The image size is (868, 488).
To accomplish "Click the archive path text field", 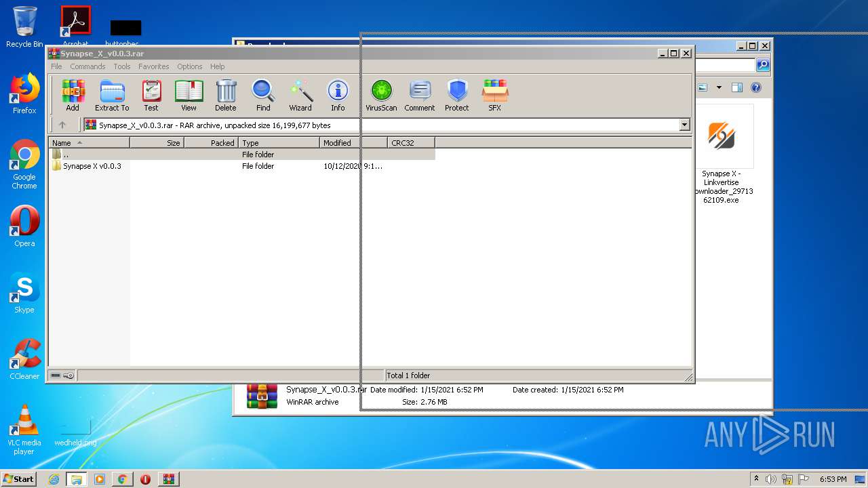I will (387, 125).
